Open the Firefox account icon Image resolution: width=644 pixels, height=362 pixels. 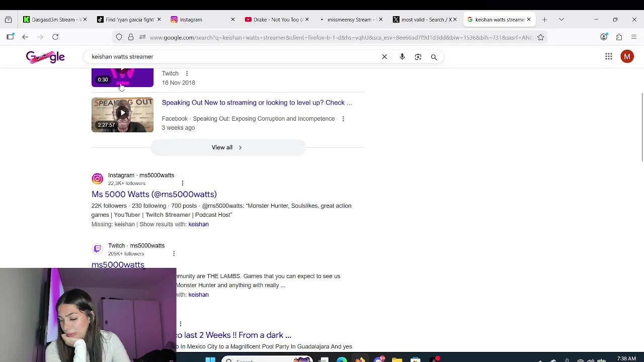tap(604, 37)
